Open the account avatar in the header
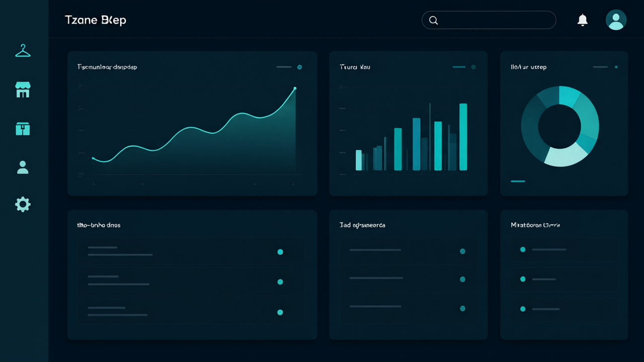The image size is (644, 362). click(x=616, y=20)
